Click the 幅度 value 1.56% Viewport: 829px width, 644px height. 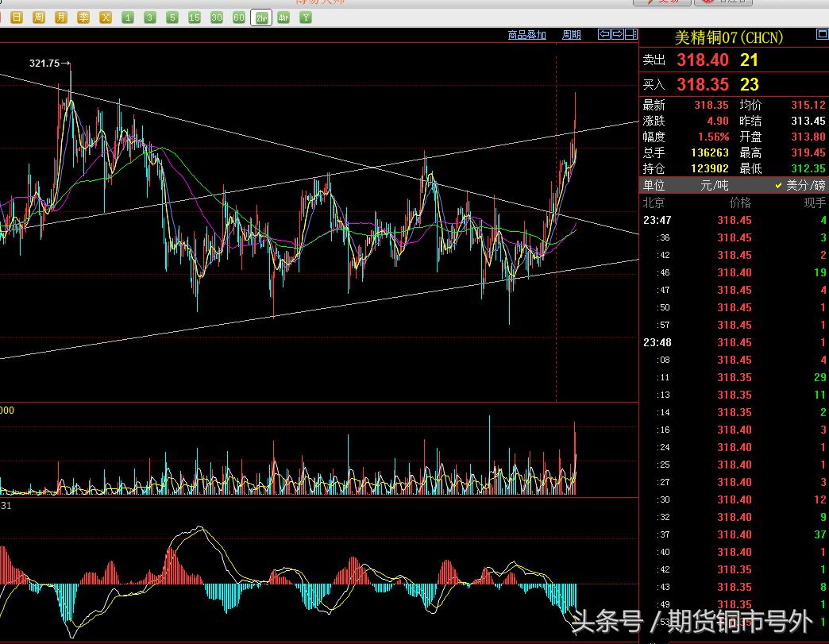[713, 137]
